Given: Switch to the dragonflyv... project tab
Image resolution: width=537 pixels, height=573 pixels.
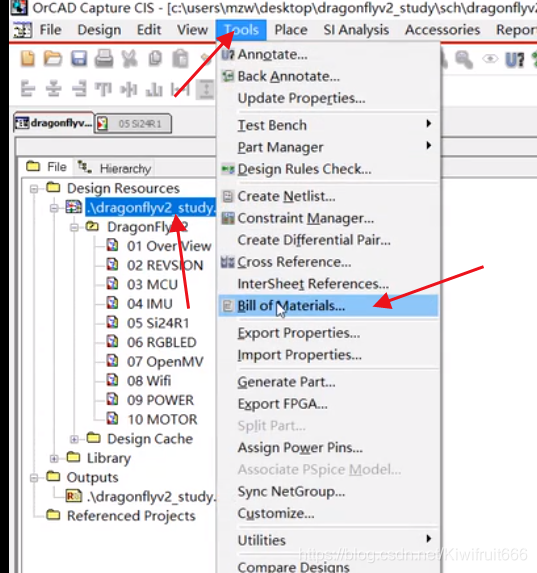Looking at the screenshot, I should click(54, 123).
